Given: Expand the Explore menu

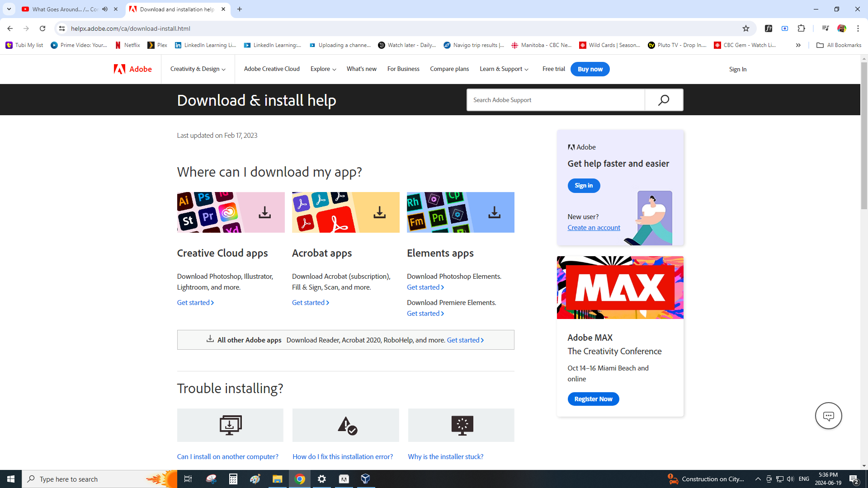Looking at the screenshot, I should coord(323,69).
